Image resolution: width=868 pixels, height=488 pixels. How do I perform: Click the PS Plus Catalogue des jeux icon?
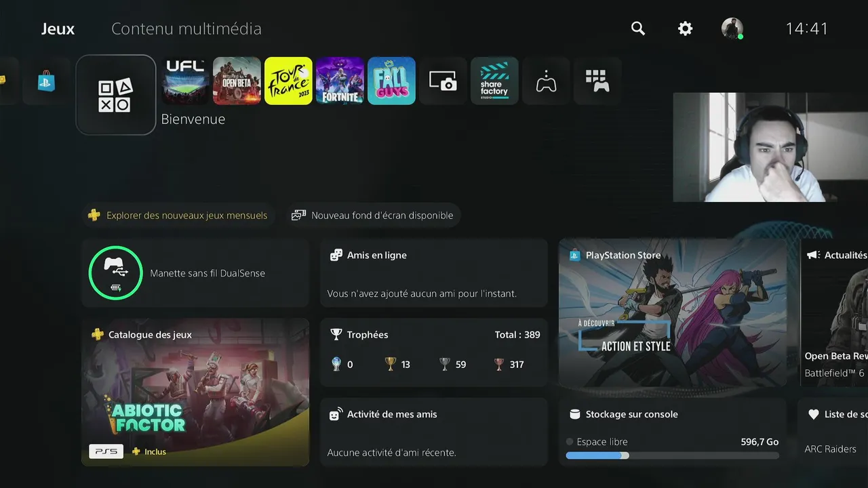point(98,334)
